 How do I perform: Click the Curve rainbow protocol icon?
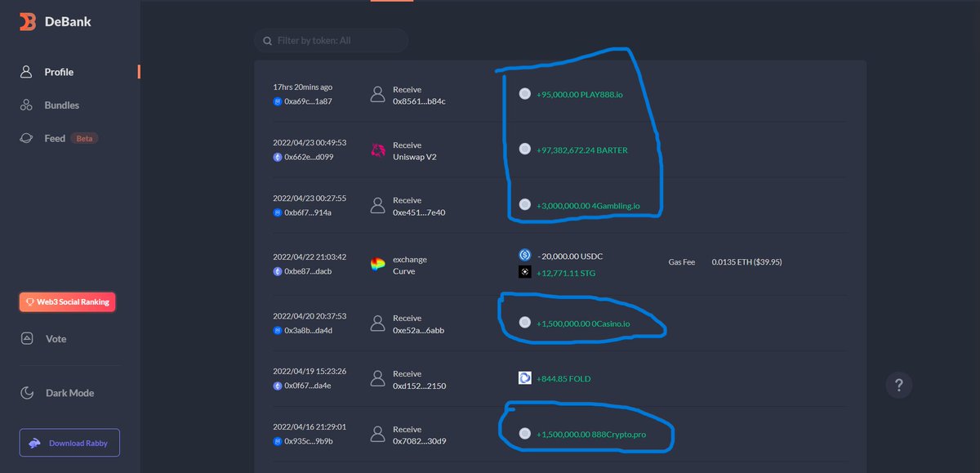point(377,265)
